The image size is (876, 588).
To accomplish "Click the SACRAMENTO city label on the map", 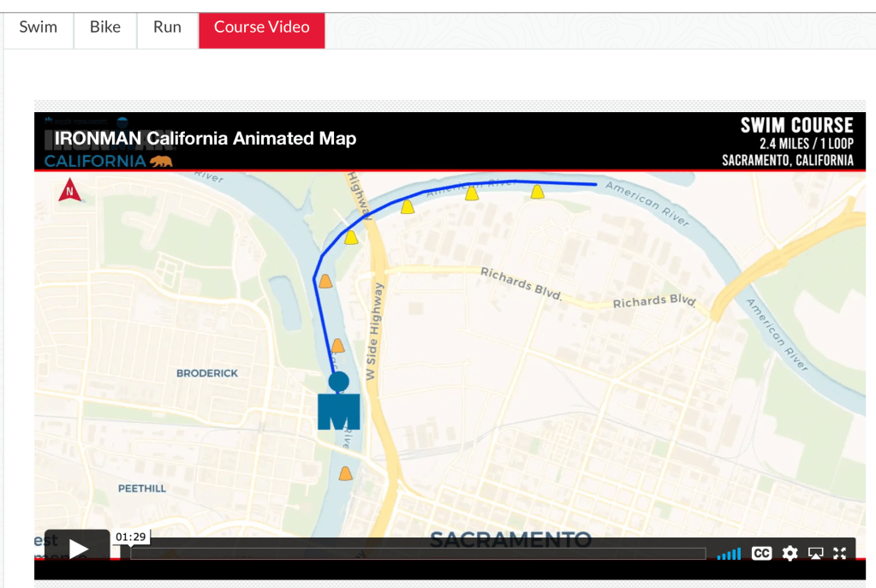I will pos(510,540).
